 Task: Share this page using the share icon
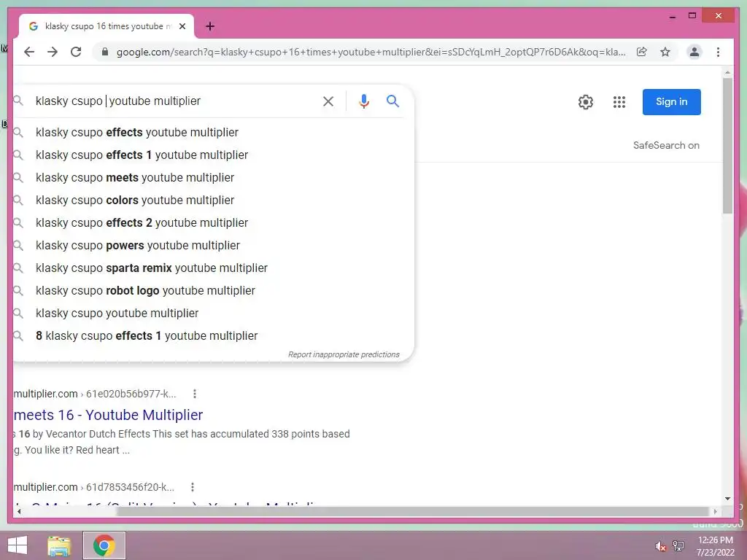pyautogui.click(x=642, y=52)
